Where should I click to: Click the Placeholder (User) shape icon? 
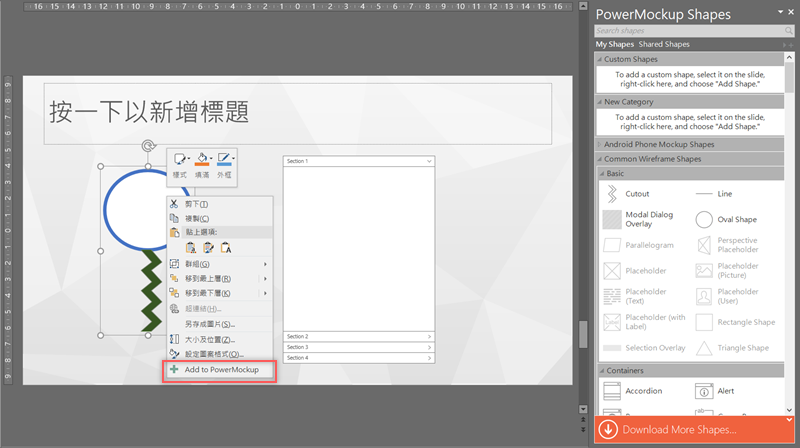click(704, 296)
